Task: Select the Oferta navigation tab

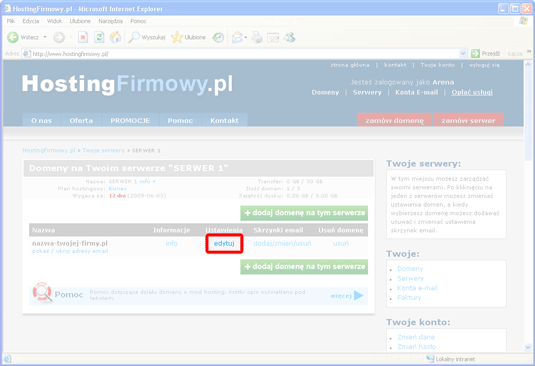Action: pos(81,120)
